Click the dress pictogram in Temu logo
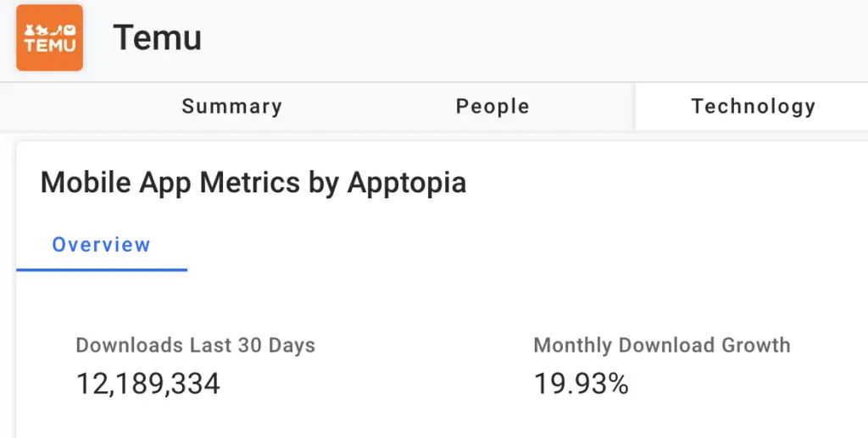Screen dimensions: 868x438 tap(31, 30)
